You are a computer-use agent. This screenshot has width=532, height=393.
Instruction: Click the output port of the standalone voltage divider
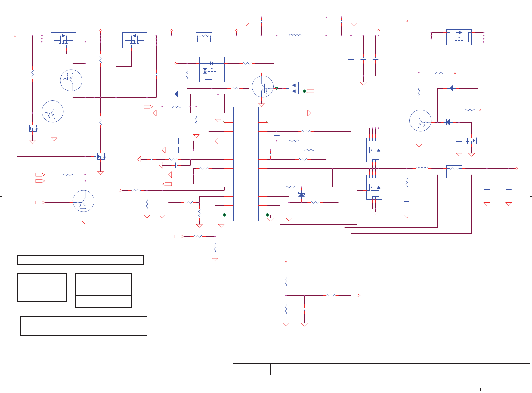click(x=355, y=295)
